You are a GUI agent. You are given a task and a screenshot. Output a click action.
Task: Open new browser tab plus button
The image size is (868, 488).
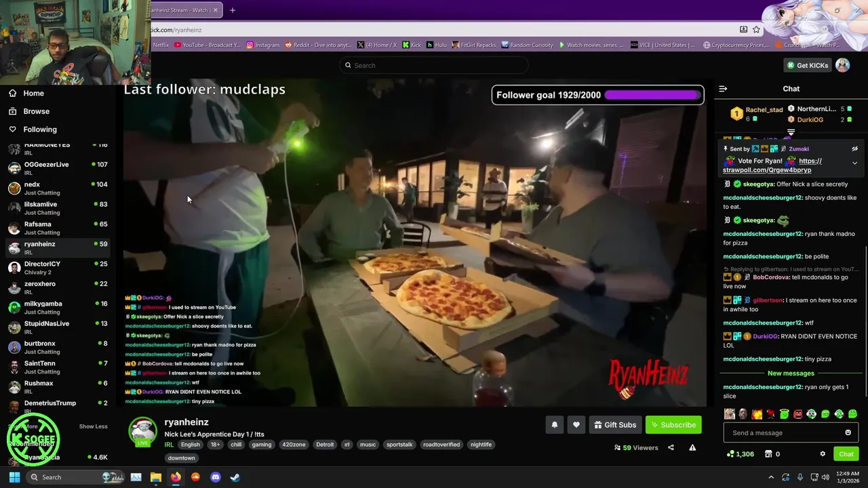pos(233,10)
